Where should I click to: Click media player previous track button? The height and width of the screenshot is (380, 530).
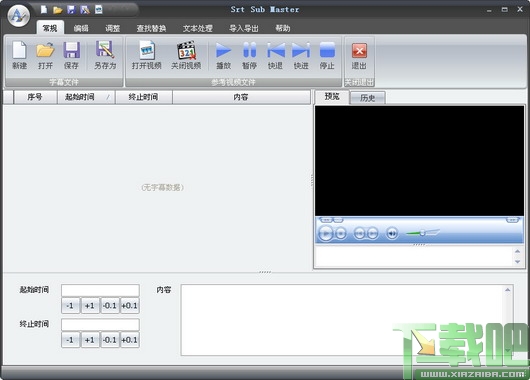(359, 233)
